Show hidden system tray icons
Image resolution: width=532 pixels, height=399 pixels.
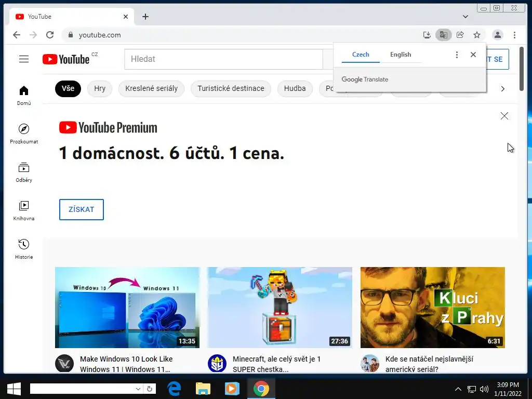click(458, 389)
